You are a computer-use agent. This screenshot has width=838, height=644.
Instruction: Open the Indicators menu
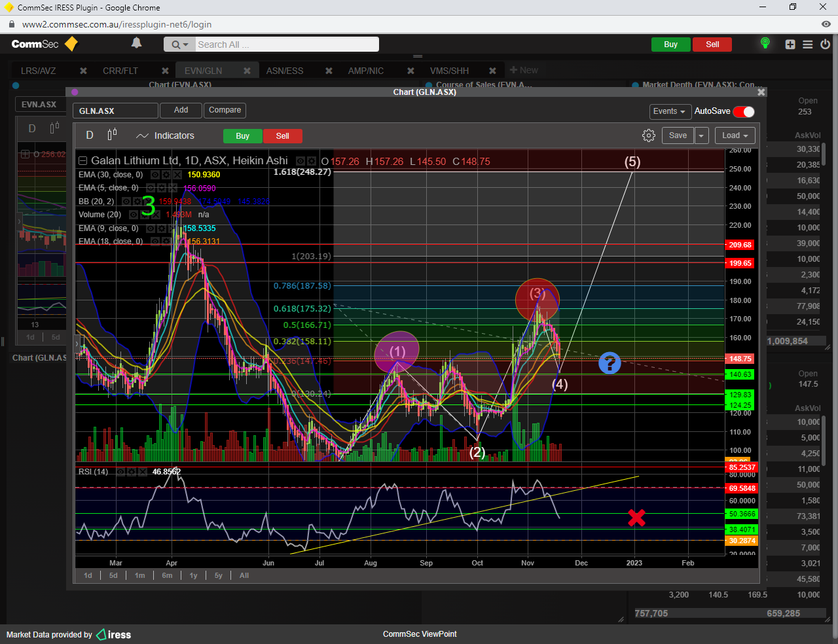point(165,135)
